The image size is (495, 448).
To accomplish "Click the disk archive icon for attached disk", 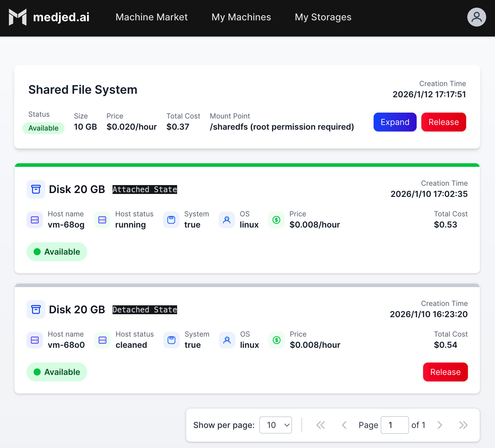I will click(36, 189).
